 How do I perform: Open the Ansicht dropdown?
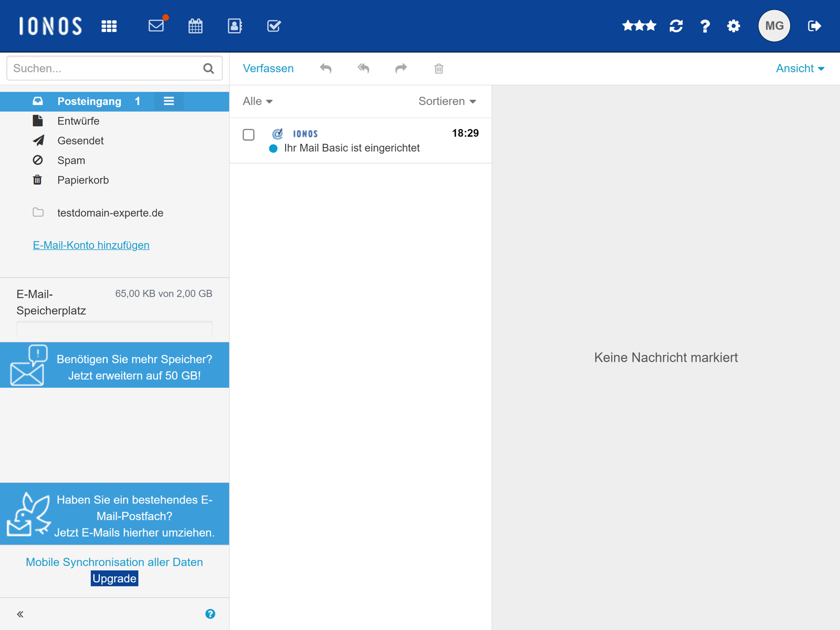[x=800, y=68]
